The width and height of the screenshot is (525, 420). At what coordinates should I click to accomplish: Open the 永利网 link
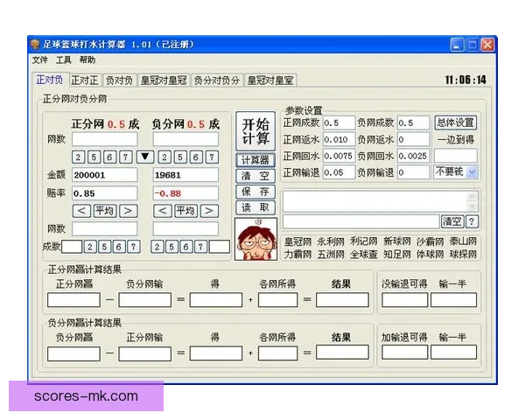(x=331, y=241)
